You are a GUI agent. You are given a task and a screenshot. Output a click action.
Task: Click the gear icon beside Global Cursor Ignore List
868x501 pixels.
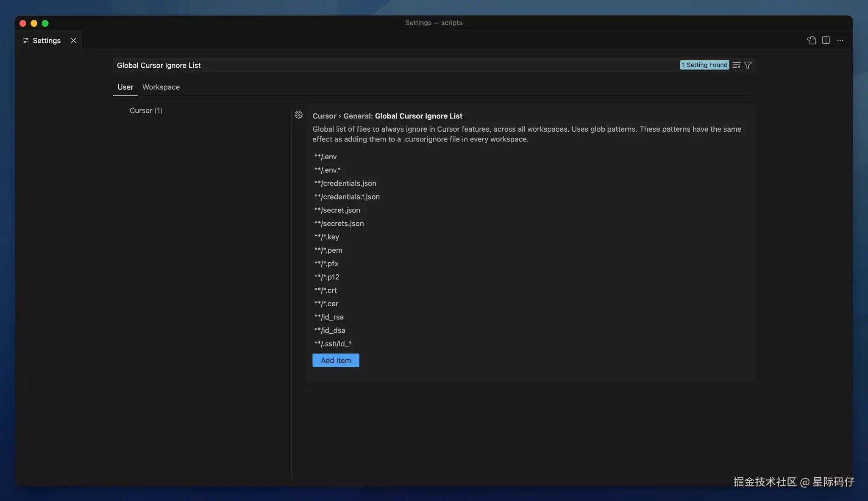point(298,115)
